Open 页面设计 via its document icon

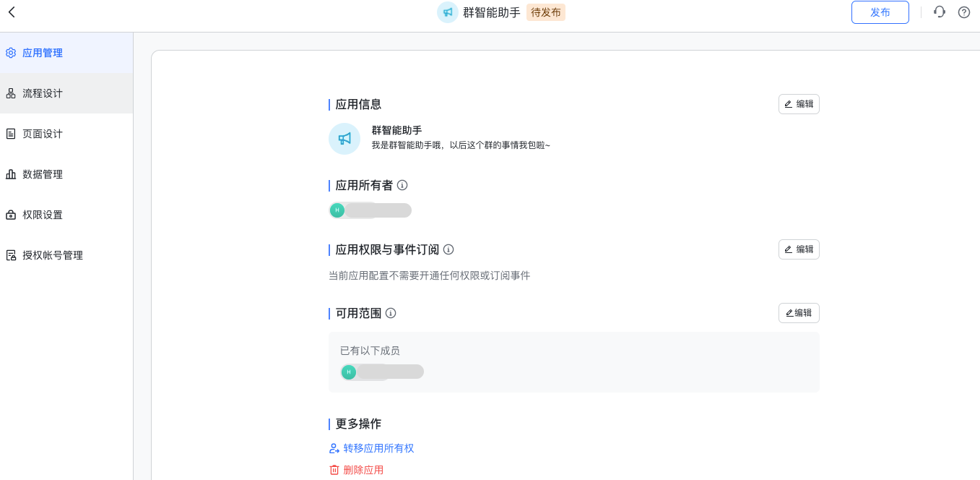(x=10, y=134)
